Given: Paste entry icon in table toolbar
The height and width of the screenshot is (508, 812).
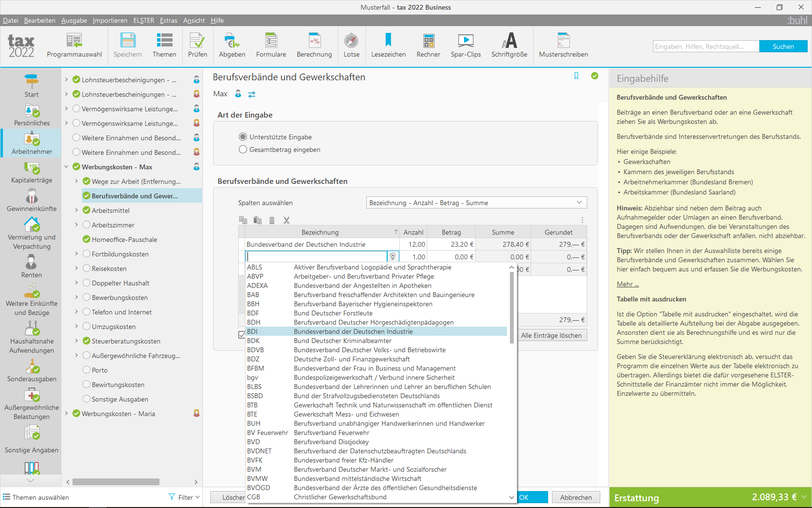Looking at the screenshot, I should 258,220.
